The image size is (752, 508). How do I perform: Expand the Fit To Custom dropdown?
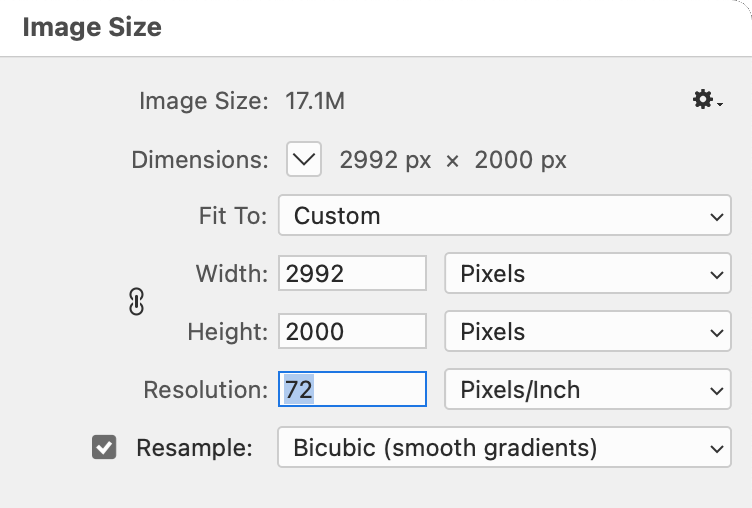(x=504, y=216)
